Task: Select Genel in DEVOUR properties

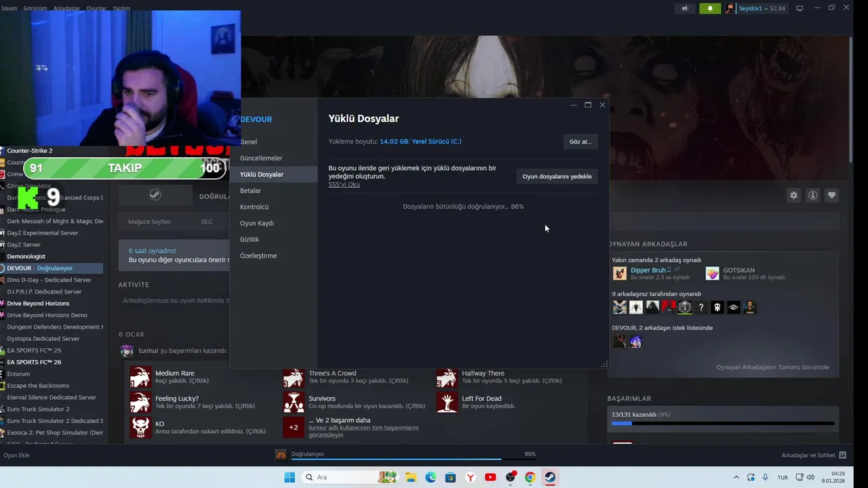Action: pyautogui.click(x=248, y=142)
